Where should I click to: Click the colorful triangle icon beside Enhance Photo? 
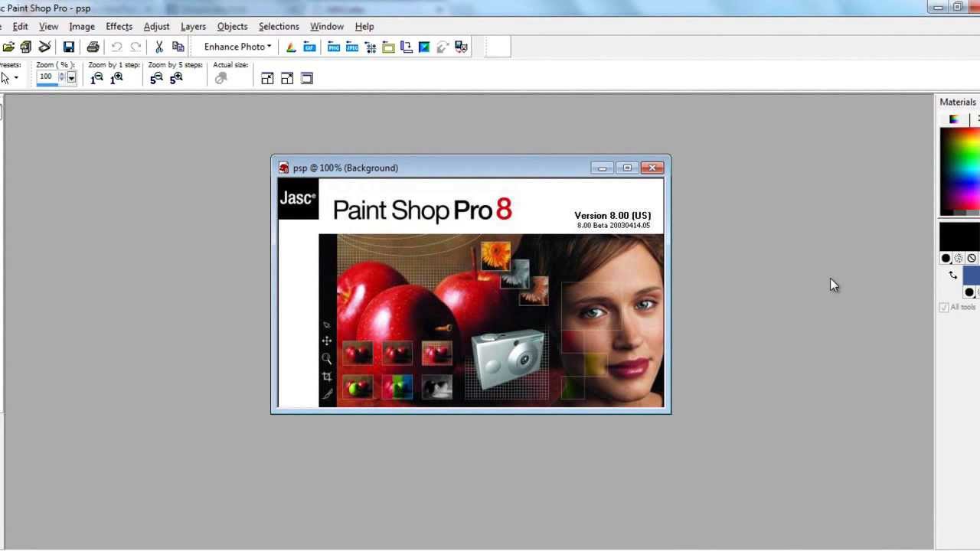point(291,47)
